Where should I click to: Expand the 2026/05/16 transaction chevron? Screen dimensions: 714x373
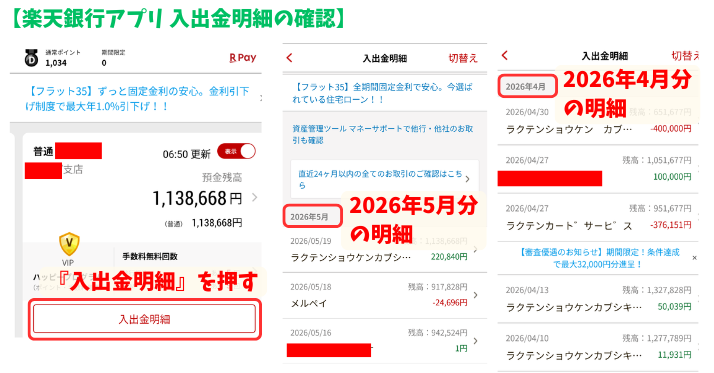pyautogui.click(x=475, y=341)
